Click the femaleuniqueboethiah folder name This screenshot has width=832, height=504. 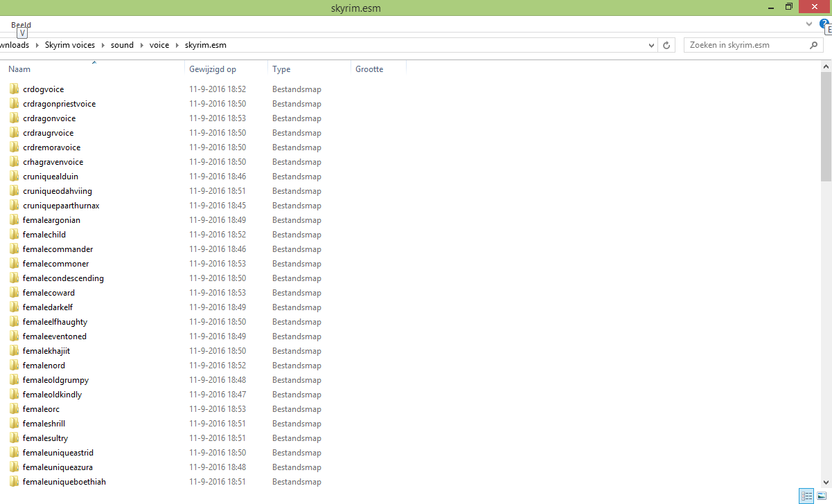pos(64,482)
